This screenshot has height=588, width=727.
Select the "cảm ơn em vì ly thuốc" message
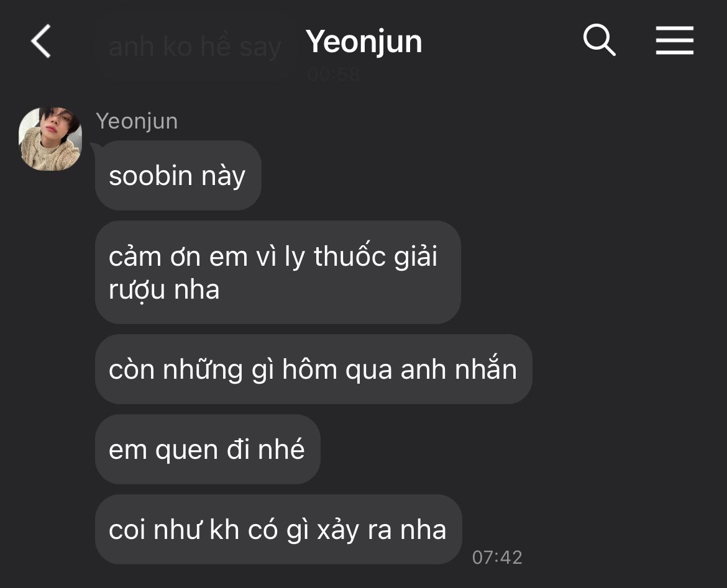click(278, 273)
